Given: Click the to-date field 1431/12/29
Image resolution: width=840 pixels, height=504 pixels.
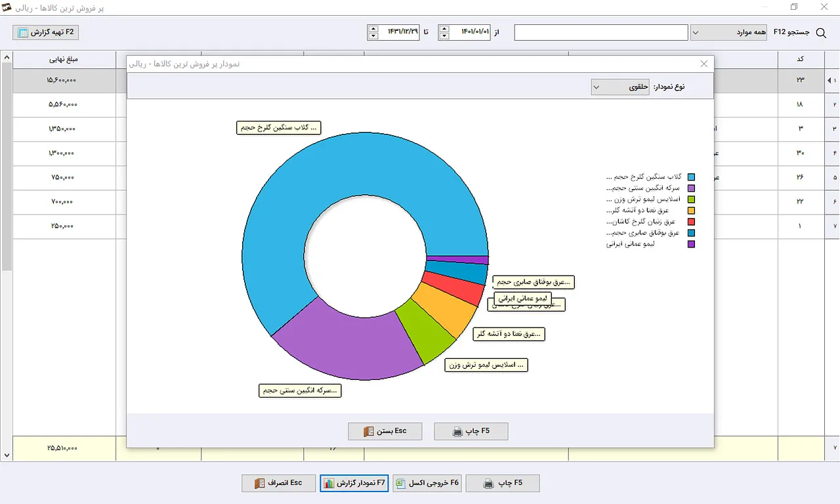Looking at the screenshot, I should click(x=399, y=32).
